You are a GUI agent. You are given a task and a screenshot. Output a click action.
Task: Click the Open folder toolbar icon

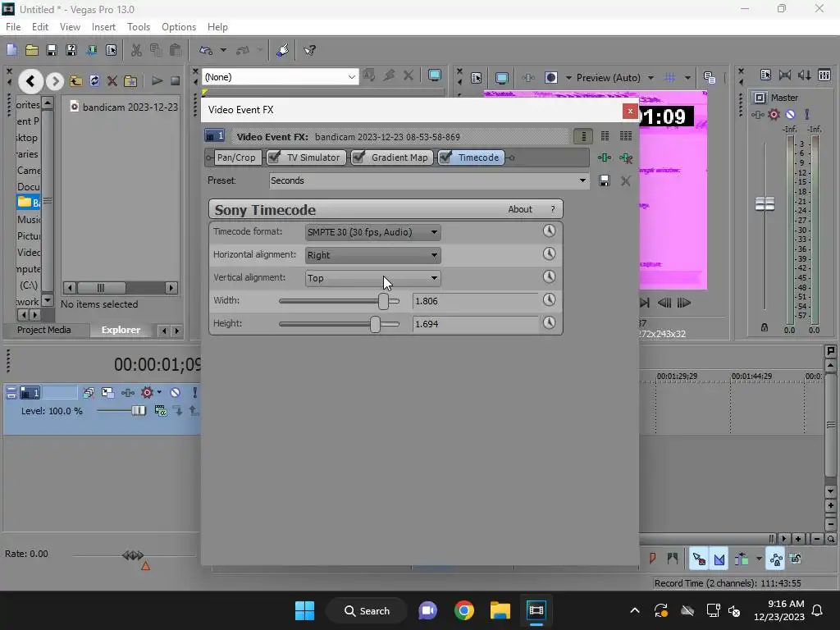point(32,50)
